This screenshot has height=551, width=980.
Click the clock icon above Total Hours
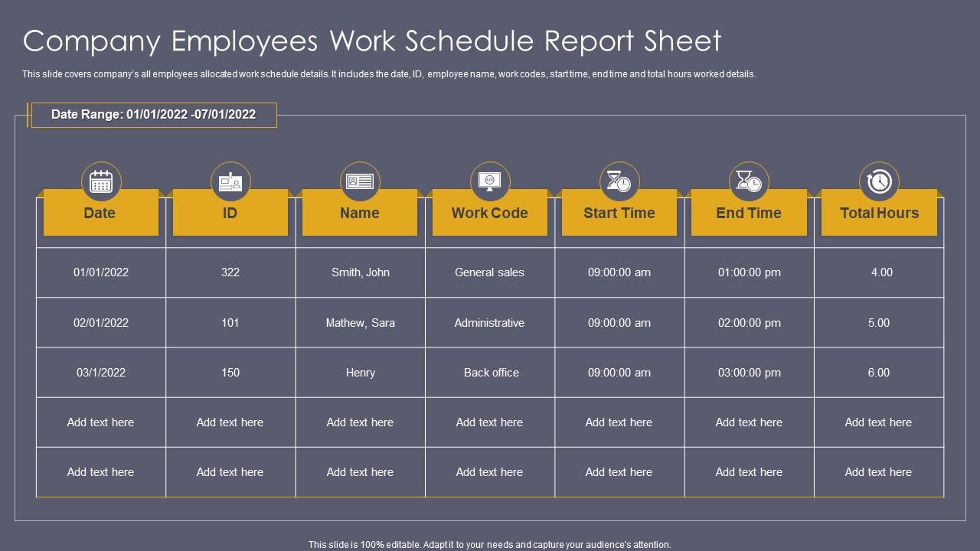pos(878,181)
